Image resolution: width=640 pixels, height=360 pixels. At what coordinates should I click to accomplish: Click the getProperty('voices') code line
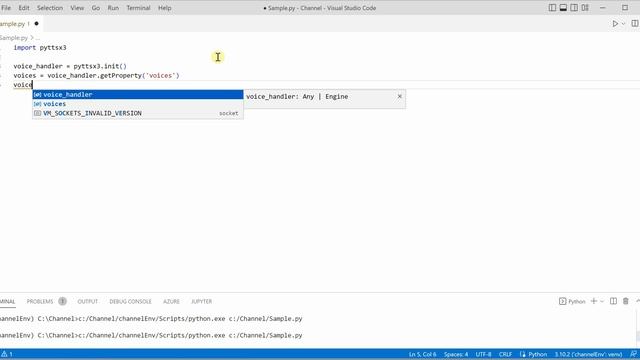[x=96, y=76]
